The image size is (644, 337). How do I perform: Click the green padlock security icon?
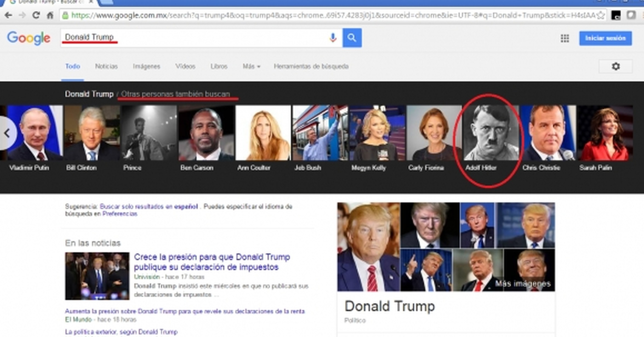pyautogui.click(x=65, y=15)
